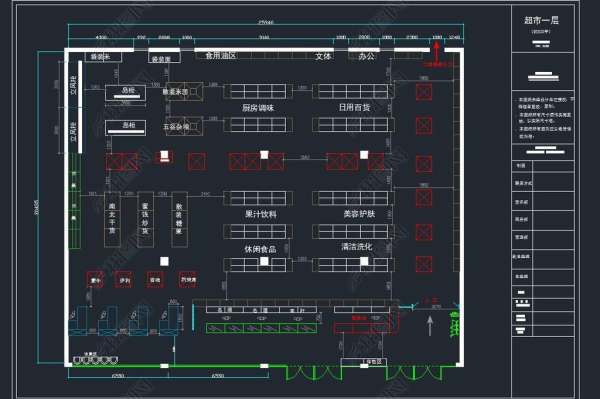600x399 pixels.
Task: Select the 伊利 red promo stand
Action: pyautogui.click(x=124, y=280)
